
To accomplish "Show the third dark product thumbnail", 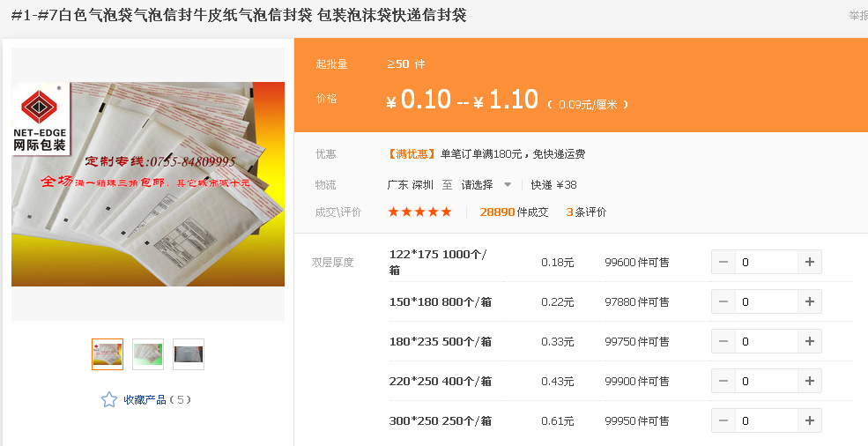I will [x=189, y=354].
